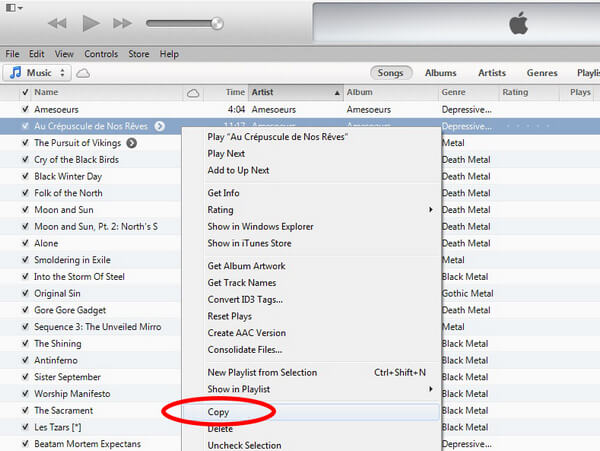Image resolution: width=600 pixels, height=451 pixels.
Task: Adjust the volume slider knob
Action: (x=217, y=23)
